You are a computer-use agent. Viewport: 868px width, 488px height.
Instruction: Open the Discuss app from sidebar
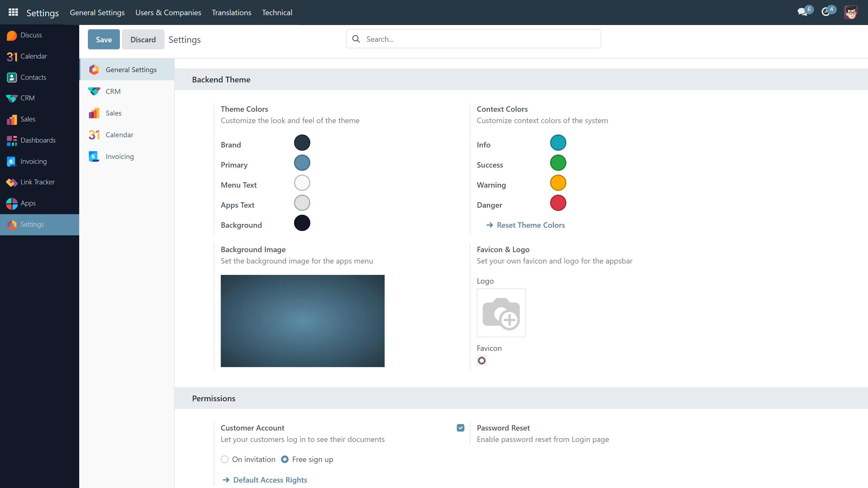[x=31, y=35]
